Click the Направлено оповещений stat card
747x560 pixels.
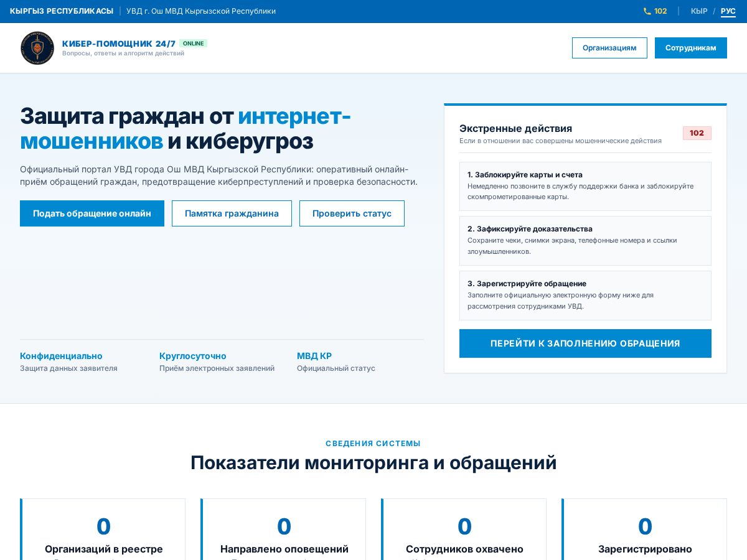[284, 529]
